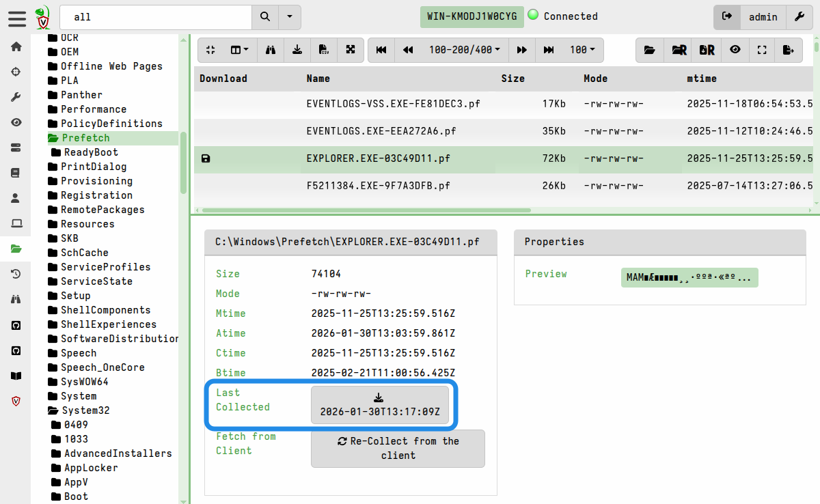This screenshot has height=504, width=820.
Task: Select the ReadyBoot folder in tree
Action: click(x=90, y=152)
